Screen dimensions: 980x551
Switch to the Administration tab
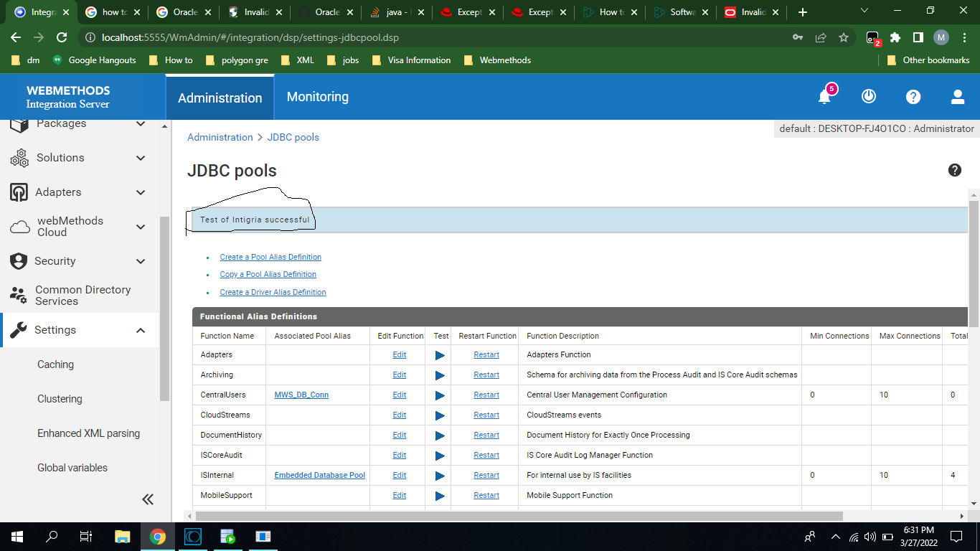click(220, 98)
